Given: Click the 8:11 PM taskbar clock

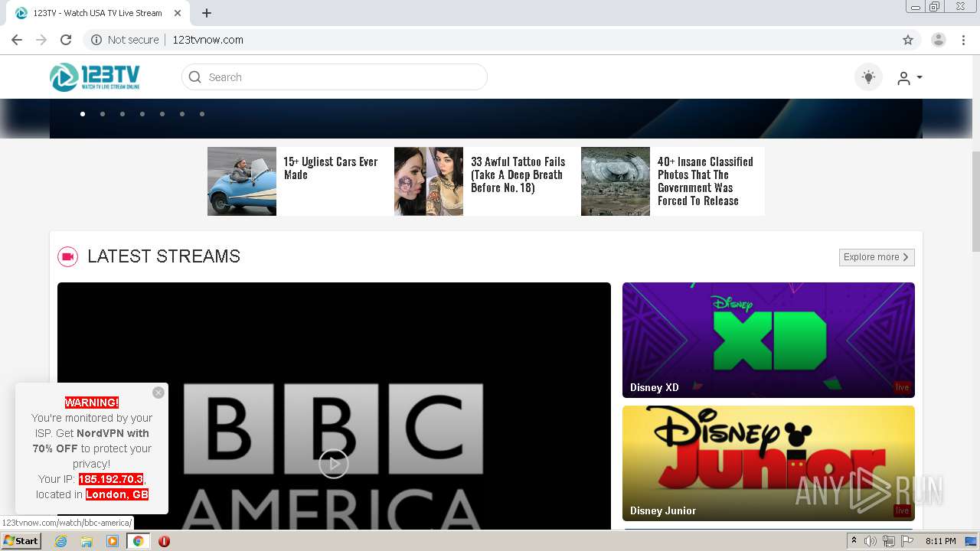Looking at the screenshot, I should pos(940,541).
